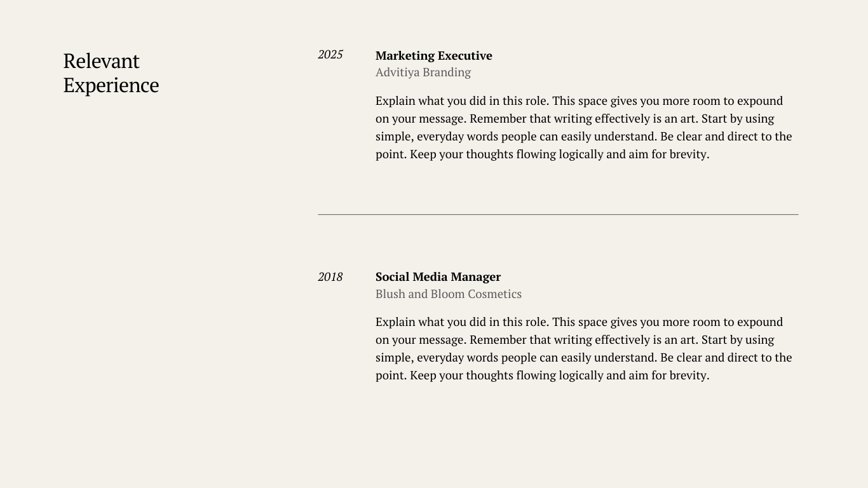
Task: Click the word 'Branding' in company name
Action: [x=447, y=72]
